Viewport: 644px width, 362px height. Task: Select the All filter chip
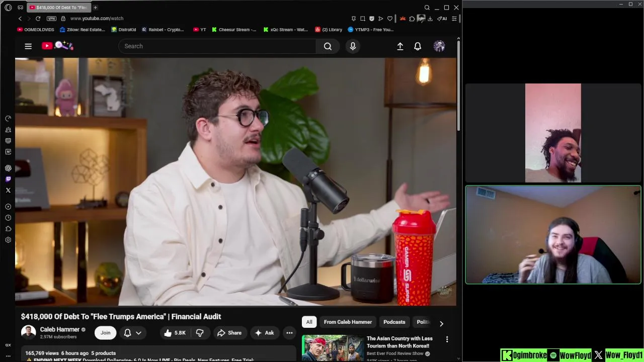tap(309, 322)
